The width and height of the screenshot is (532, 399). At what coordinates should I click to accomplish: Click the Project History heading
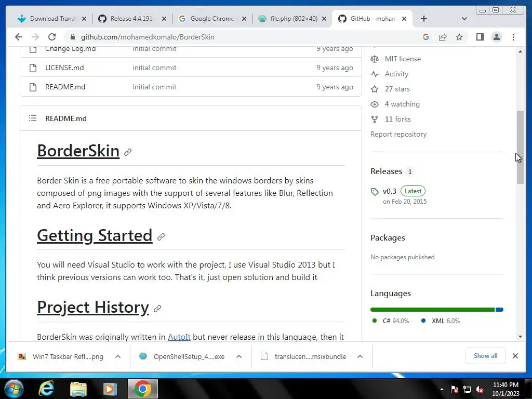(93, 307)
